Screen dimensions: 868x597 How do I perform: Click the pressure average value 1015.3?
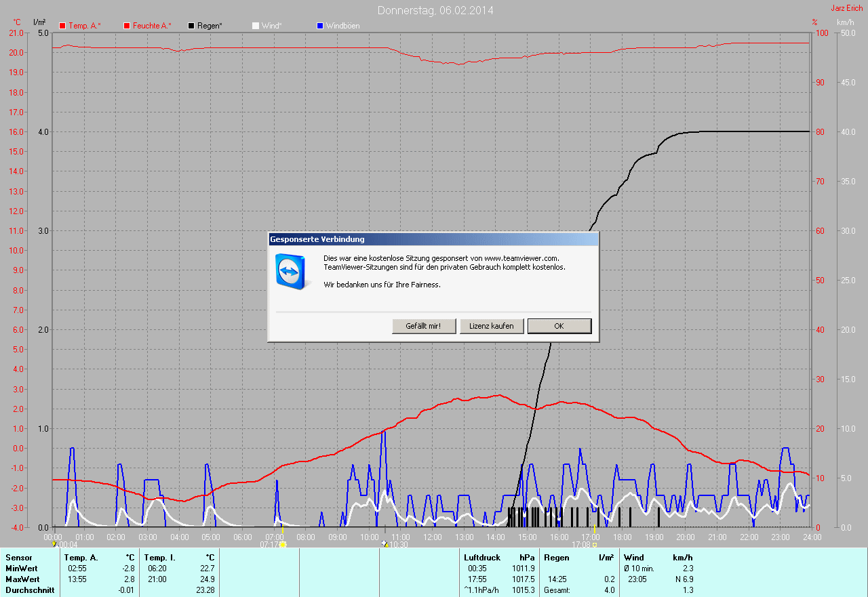[524, 590]
